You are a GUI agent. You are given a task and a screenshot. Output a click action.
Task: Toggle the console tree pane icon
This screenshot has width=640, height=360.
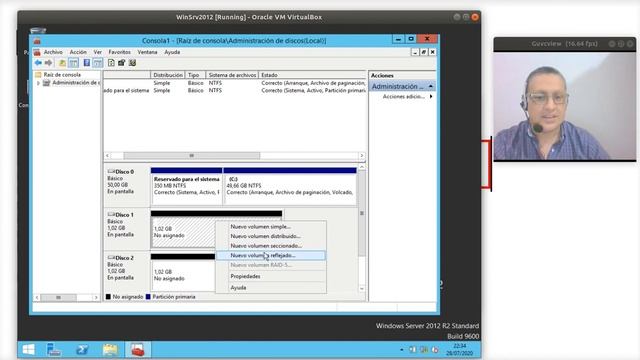73,63
